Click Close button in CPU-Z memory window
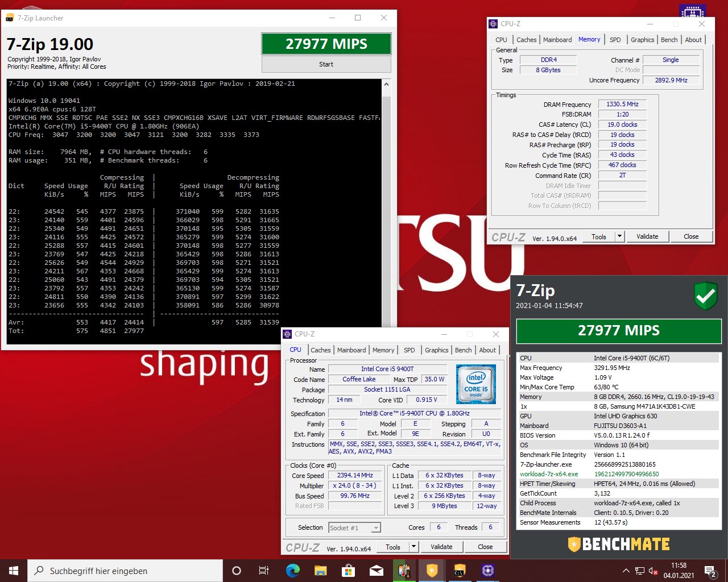The image size is (728, 582). (x=691, y=236)
